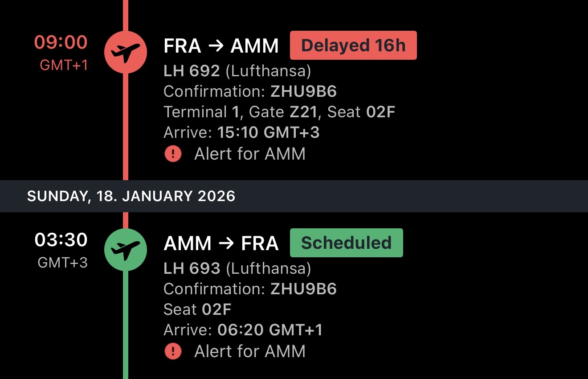This screenshot has width=588, height=379.
Task: Select the red timeline node for the 09:00 flight
Action: click(126, 52)
